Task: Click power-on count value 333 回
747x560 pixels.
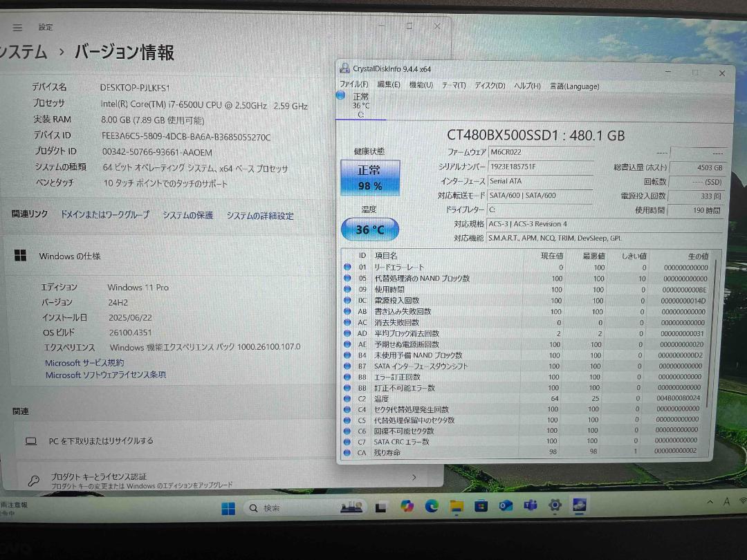Action: tap(697, 196)
